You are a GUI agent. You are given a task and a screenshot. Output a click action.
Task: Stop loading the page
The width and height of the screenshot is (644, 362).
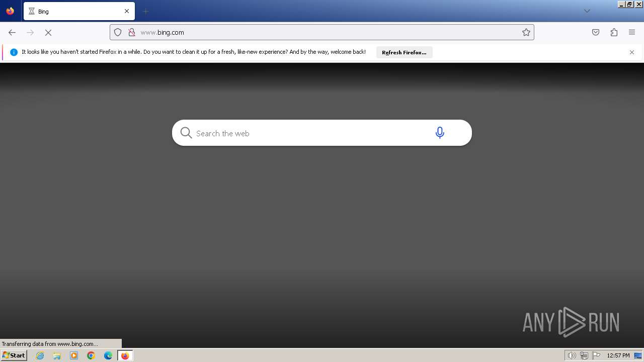point(48,32)
